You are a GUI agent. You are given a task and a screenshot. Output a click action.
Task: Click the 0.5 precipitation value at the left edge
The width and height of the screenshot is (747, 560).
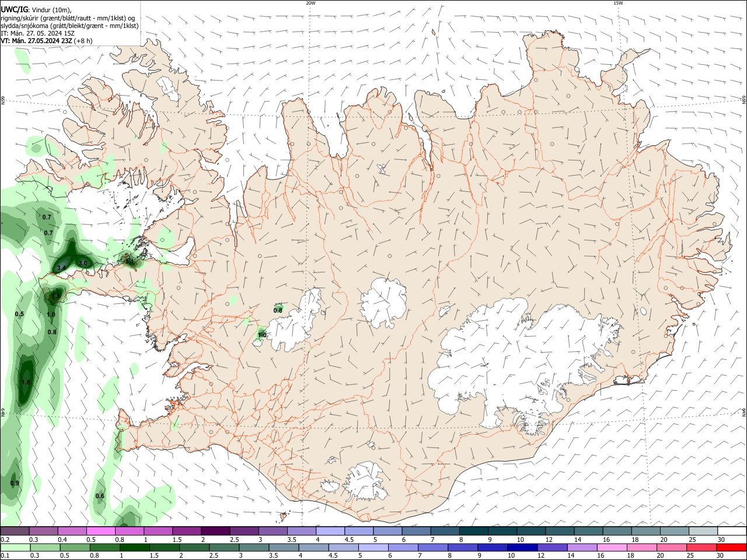pos(19,314)
